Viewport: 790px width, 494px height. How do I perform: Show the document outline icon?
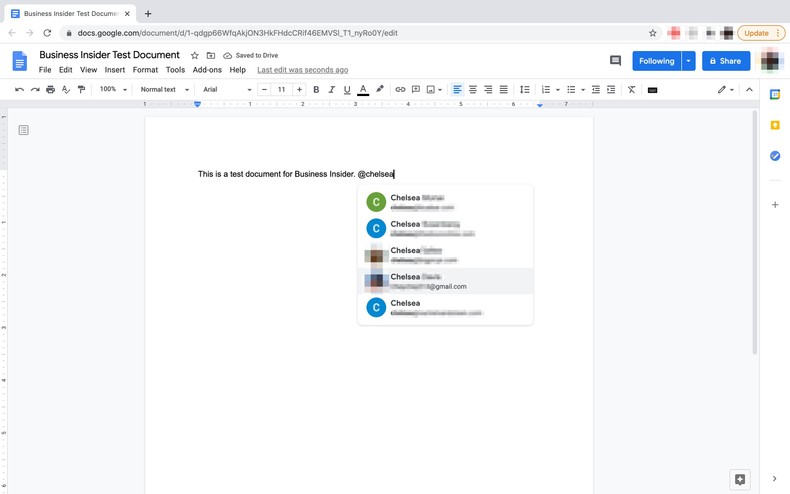pyautogui.click(x=24, y=130)
